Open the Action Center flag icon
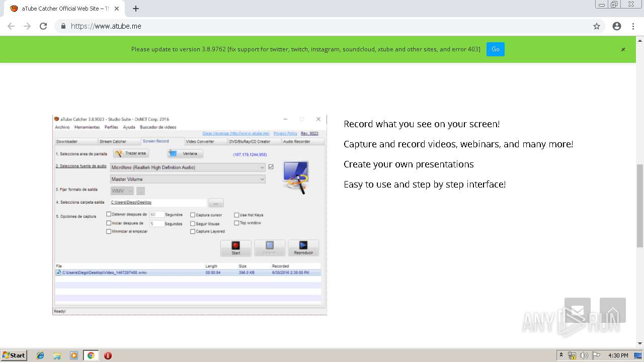644x362 pixels. [596, 355]
